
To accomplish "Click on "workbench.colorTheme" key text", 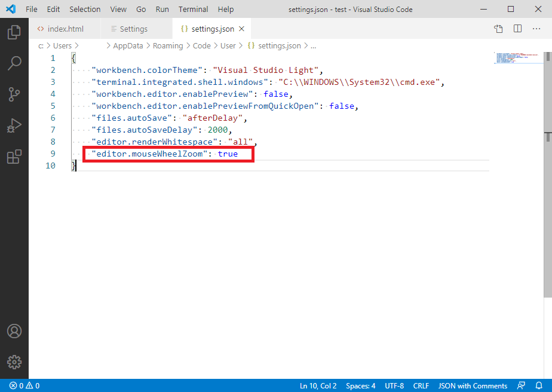I will tap(147, 70).
